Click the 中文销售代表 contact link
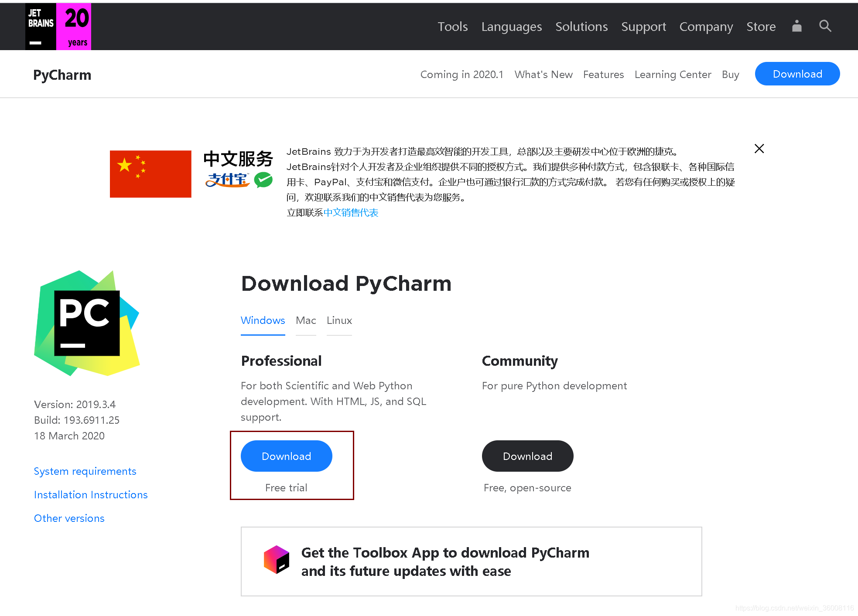Screen dimensions: 858x616 (x=351, y=212)
